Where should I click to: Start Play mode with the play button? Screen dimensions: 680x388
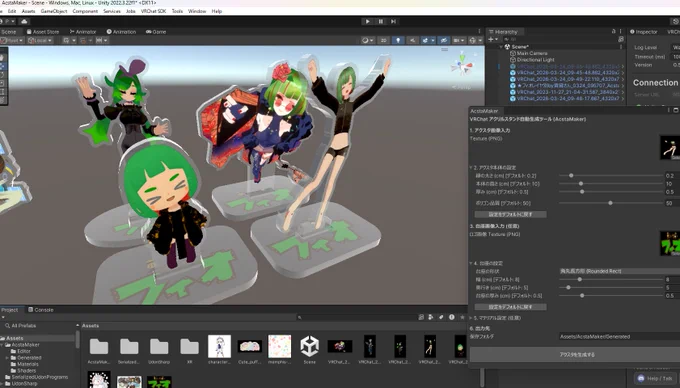(x=368, y=21)
